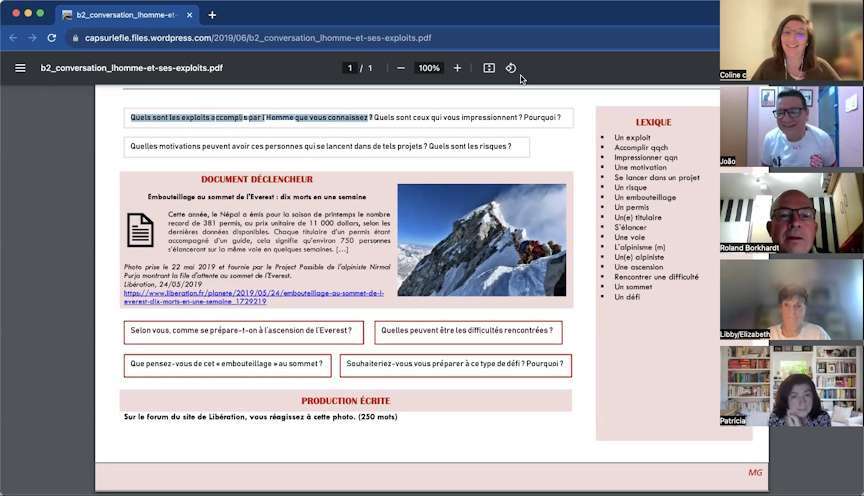Click the 'DOCUMENT DÉCLENCHEUR' heading
864x496 pixels.
click(x=257, y=179)
